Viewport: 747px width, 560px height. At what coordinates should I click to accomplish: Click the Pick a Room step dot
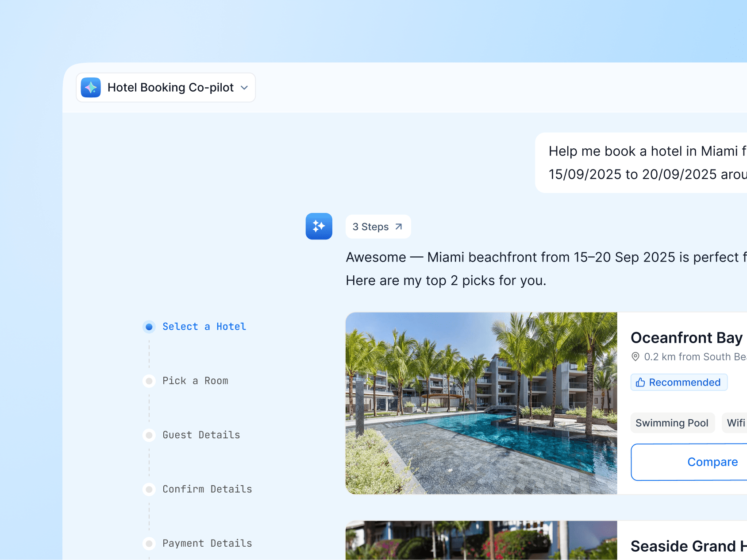click(x=149, y=381)
